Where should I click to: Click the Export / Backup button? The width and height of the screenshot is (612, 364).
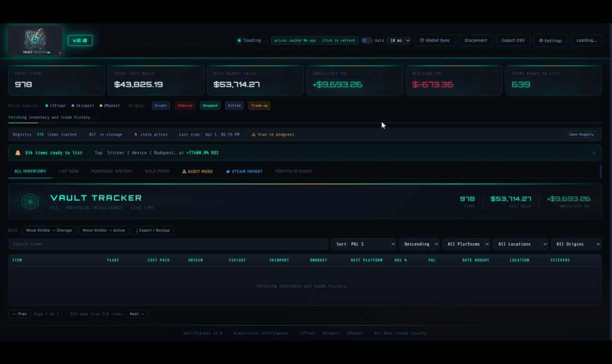tap(152, 231)
